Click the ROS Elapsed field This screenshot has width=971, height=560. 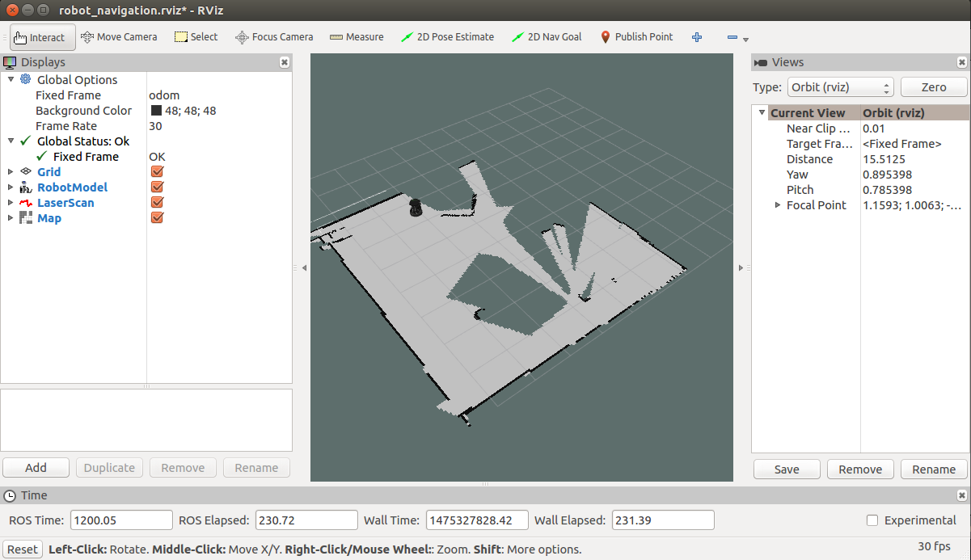pyautogui.click(x=307, y=520)
